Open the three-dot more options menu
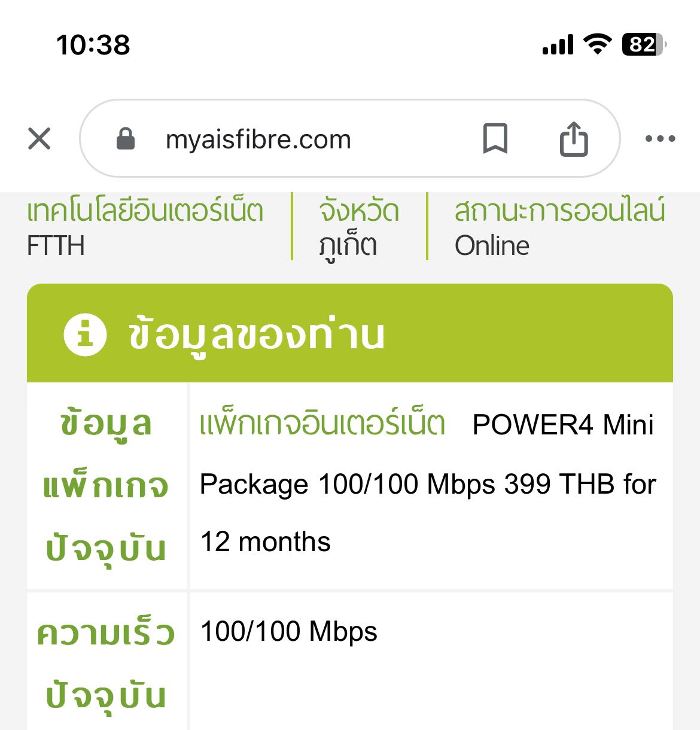The image size is (700, 730). click(x=660, y=139)
